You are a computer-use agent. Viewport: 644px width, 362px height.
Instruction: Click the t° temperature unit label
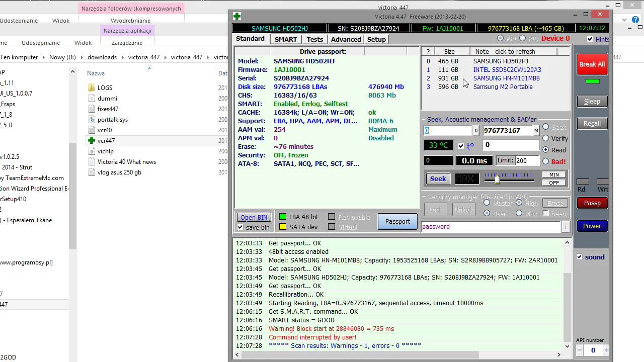(x=470, y=146)
